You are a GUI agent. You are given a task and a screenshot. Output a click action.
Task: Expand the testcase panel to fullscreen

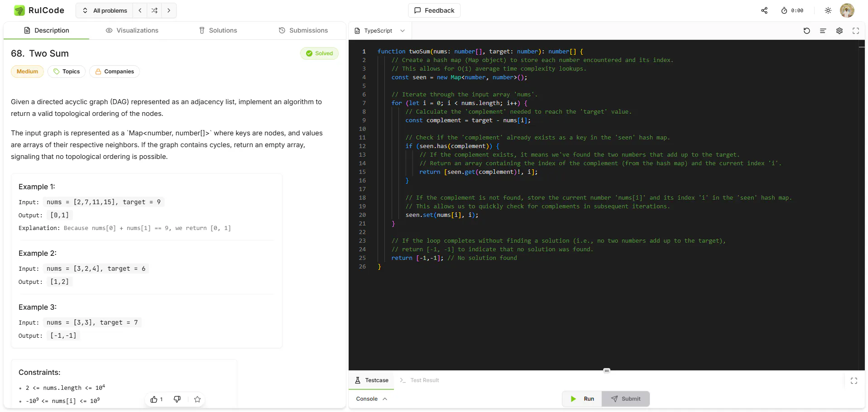pyautogui.click(x=854, y=381)
